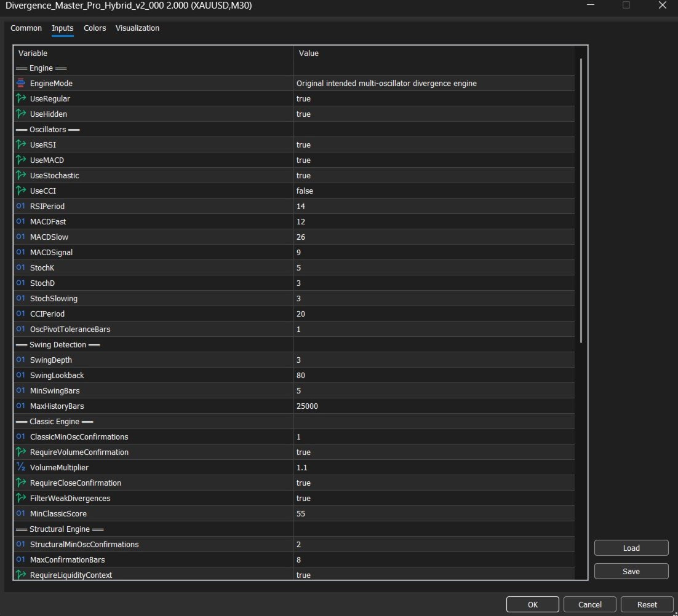The height and width of the screenshot is (616, 678).
Task: Click the boolean icon next to UseRegular
Action: click(20, 98)
